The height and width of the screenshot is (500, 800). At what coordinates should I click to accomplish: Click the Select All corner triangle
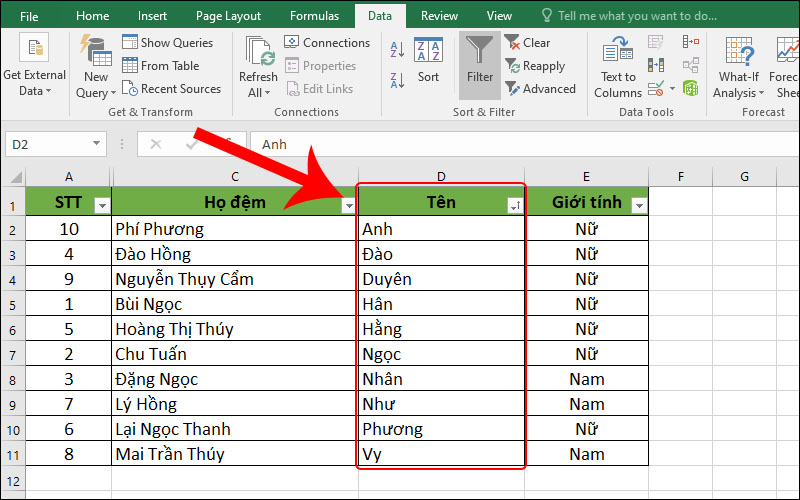(x=15, y=177)
